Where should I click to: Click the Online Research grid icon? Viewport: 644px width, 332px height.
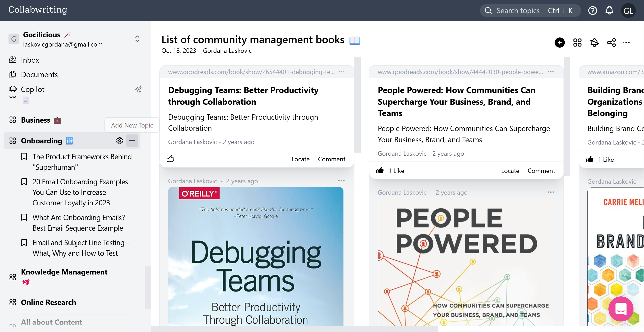[x=13, y=302]
